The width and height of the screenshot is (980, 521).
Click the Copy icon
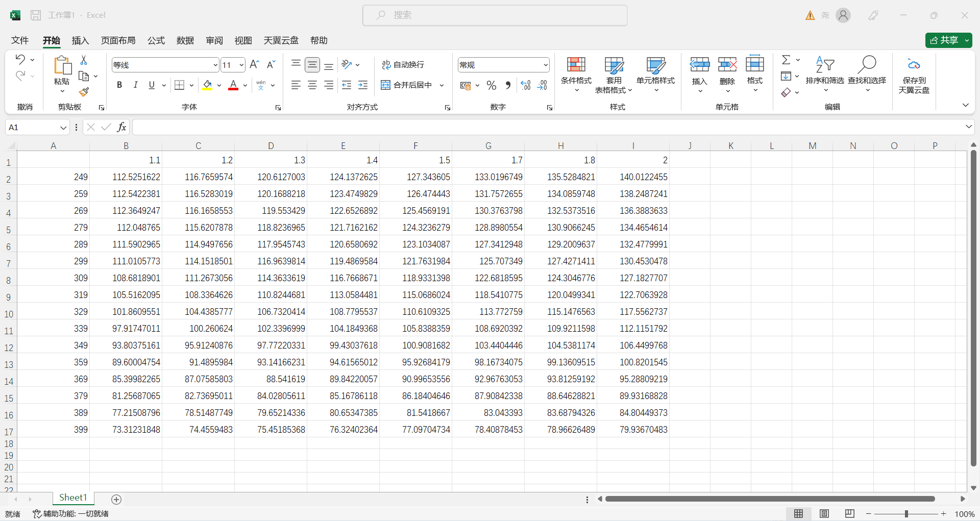coord(84,76)
